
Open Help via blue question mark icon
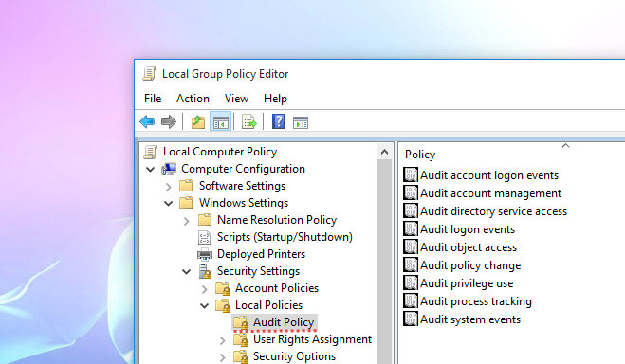(x=278, y=121)
